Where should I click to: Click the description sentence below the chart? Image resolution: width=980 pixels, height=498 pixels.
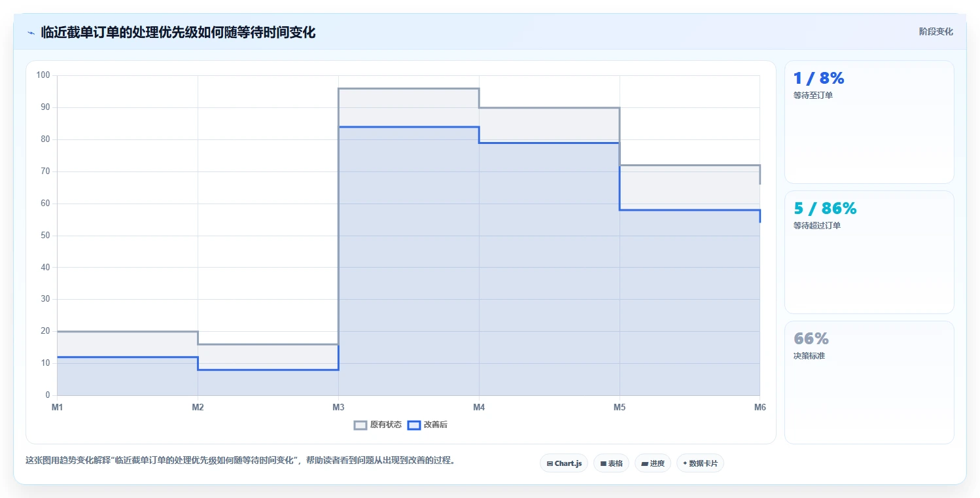click(x=240, y=460)
